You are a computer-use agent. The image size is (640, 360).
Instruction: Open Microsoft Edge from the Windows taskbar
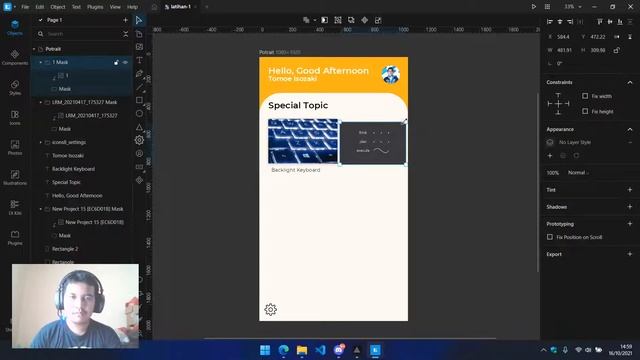[284, 350]
